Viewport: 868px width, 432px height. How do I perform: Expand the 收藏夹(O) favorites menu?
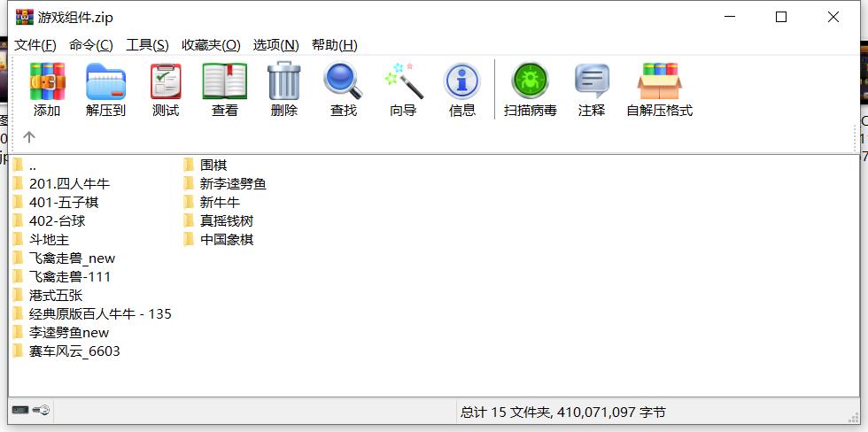point(211,45)
